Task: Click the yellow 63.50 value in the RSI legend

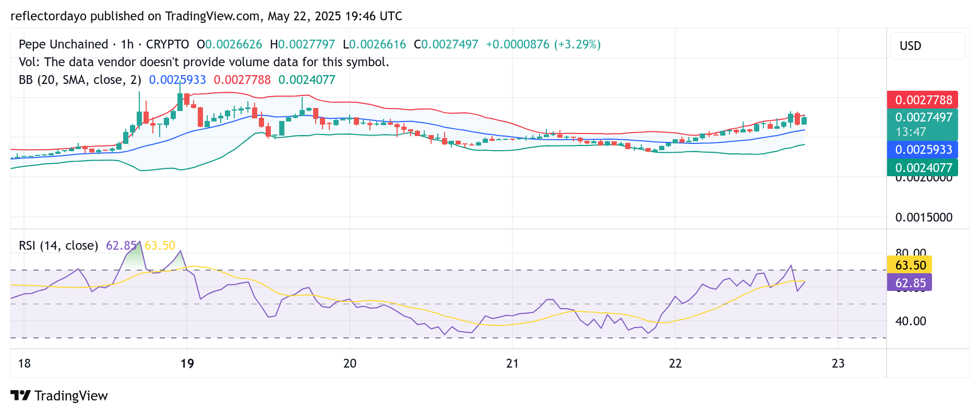Action: pyautogui.click(x=160, y=246)
